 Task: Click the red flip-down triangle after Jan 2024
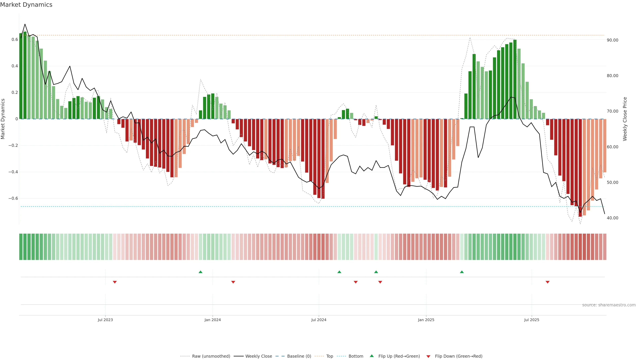[x=233, y=282]
